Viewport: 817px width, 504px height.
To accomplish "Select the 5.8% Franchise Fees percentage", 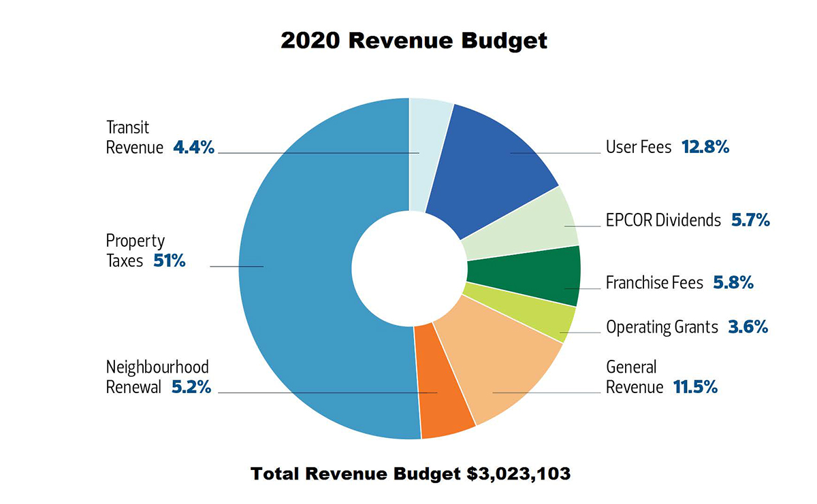I will pyautogui.click(x=733, y=283).
